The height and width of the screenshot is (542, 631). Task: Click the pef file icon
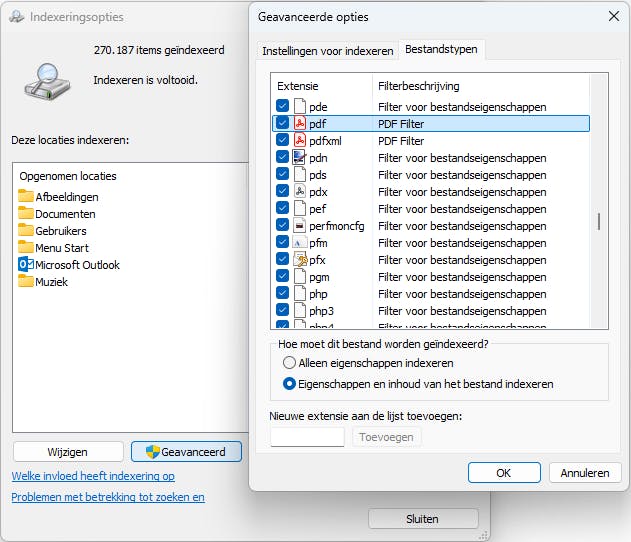pos(299,208)
